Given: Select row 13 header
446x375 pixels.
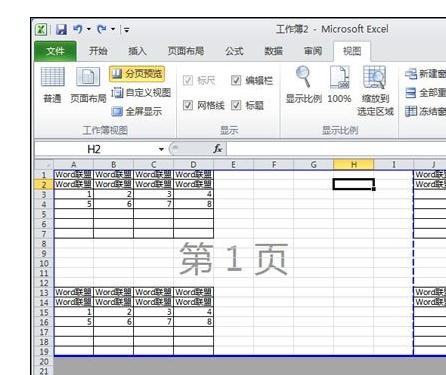Looking at the screenshot, I should [44, 293].
